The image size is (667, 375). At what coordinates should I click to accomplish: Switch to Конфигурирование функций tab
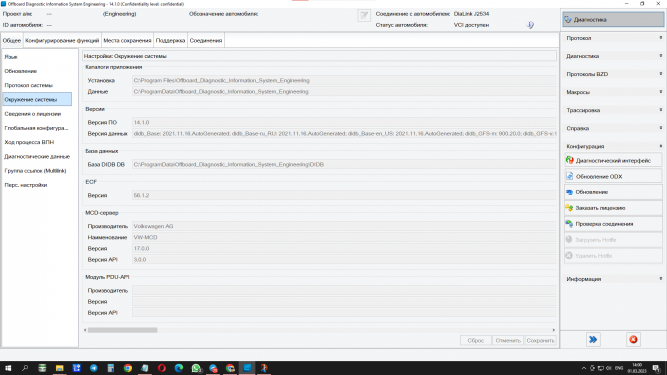tap(62, 40)
